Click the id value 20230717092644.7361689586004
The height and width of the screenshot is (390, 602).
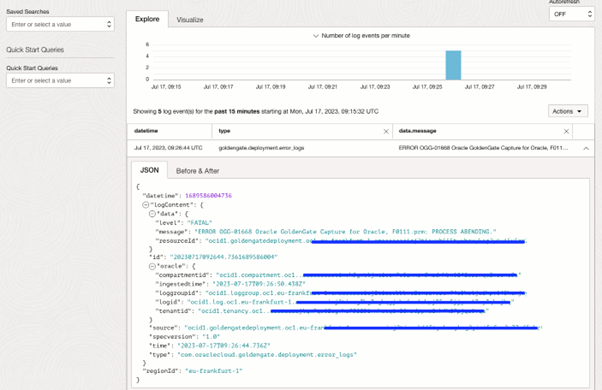tap(223, 257)
